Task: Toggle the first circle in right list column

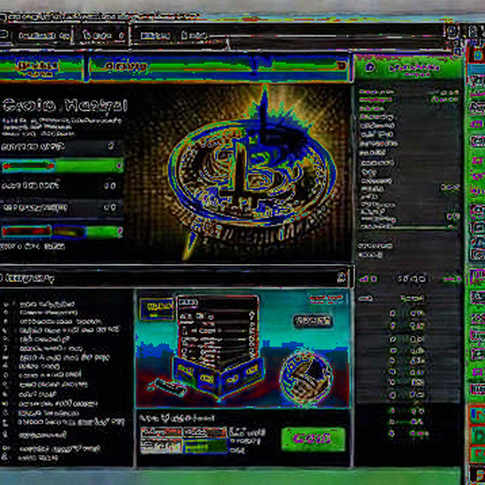Action: 393,313
